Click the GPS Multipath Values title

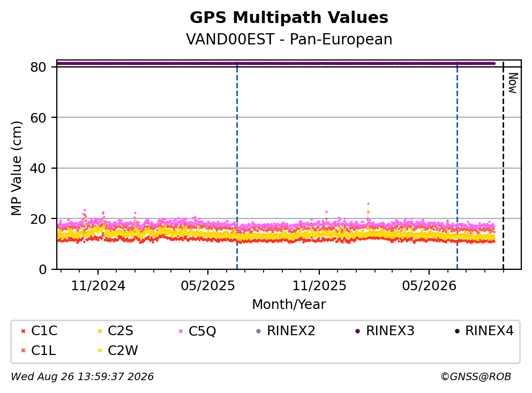289,18
